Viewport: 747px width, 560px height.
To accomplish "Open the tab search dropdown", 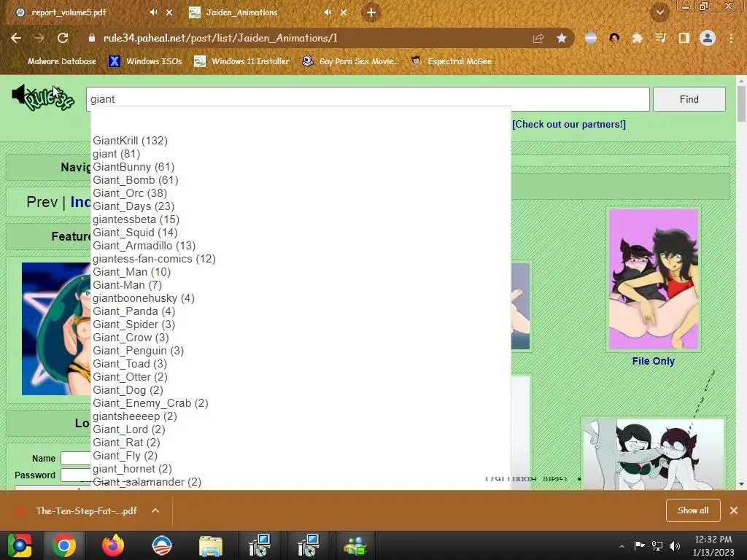I will pos(660,12).
